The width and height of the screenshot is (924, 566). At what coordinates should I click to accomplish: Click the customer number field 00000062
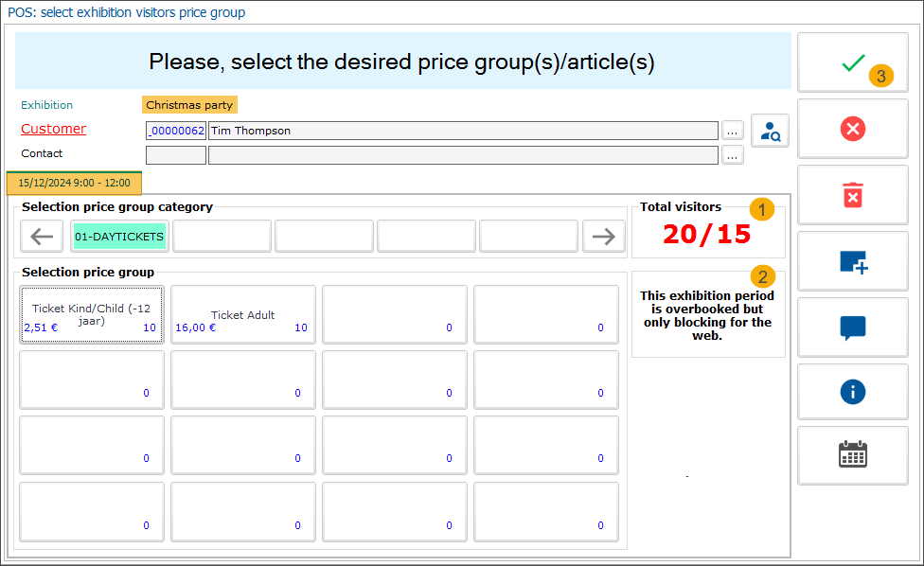tap(176, 131)
